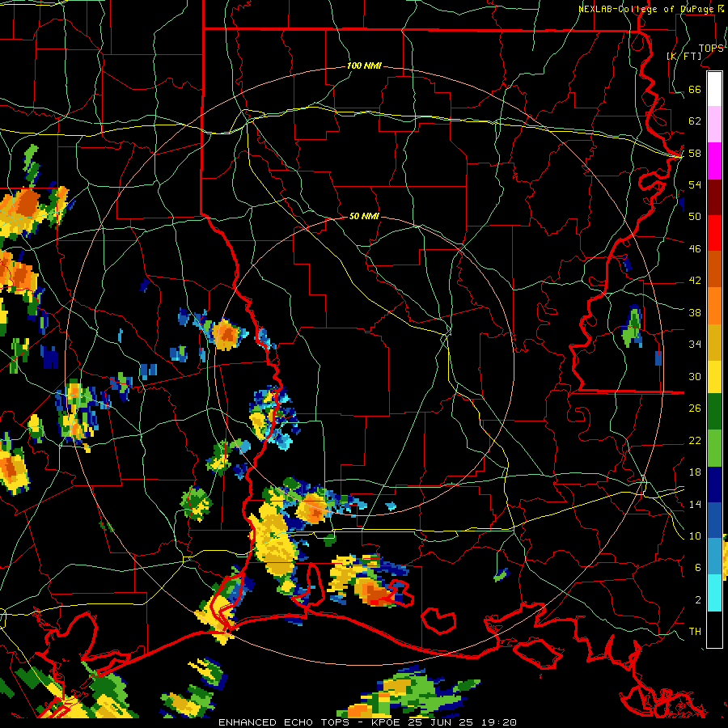Click the 'TOPS' legend title
Viewport: 728px width, 728px height.
[x=711, y=49]
